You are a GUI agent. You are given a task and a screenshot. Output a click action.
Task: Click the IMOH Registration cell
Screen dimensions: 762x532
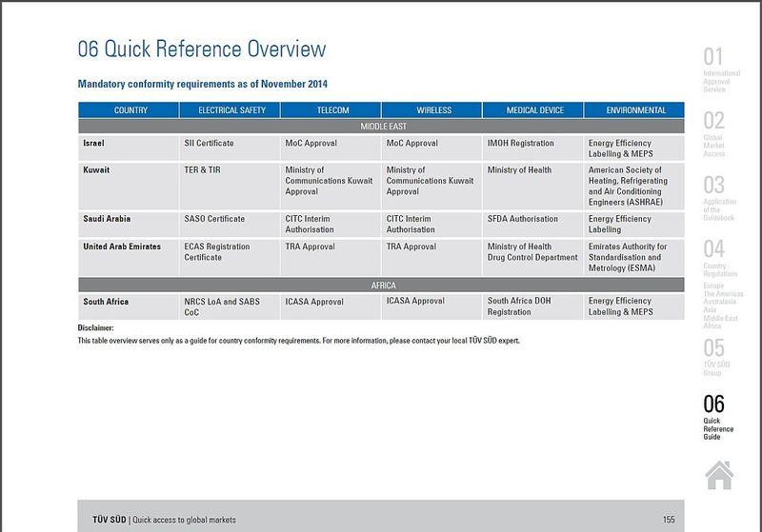click(x=533, y=148)
